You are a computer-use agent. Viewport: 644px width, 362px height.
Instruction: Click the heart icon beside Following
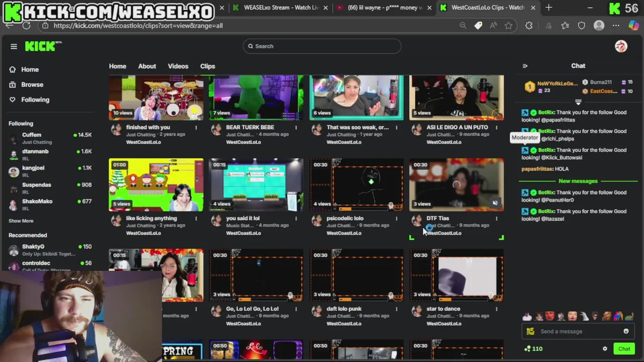click(x=13, y=100)
